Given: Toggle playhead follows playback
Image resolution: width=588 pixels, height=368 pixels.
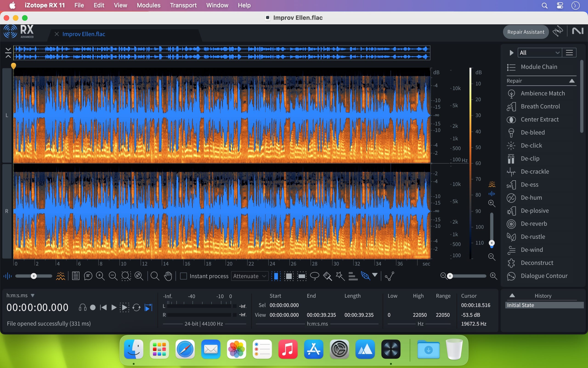Looking at the screenshot, I should click(148, 308).
